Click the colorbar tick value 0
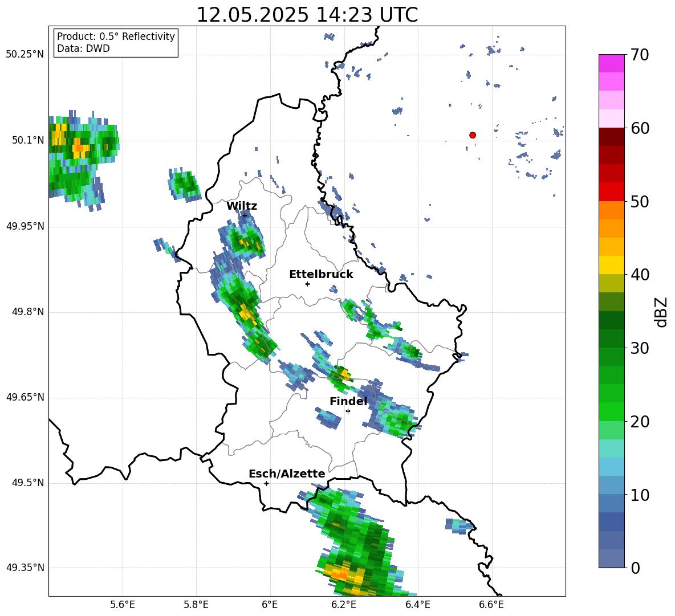The height and width of the screenshot is (616, 675). point(636,568)
